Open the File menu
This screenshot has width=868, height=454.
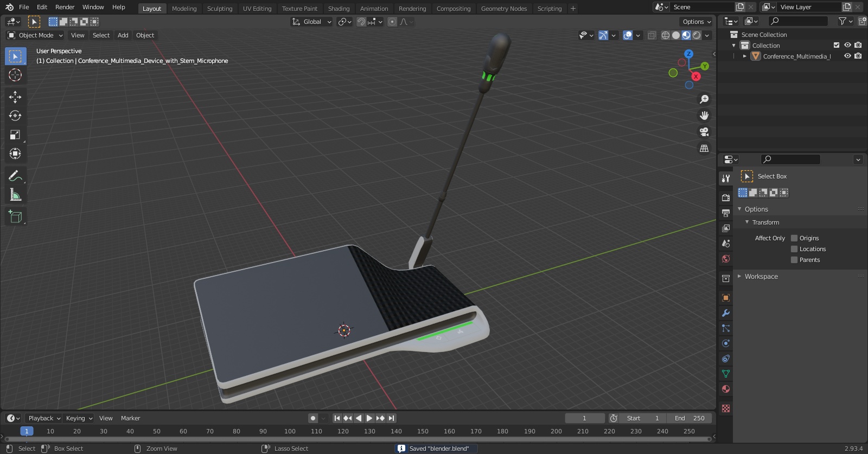[24, 7]
